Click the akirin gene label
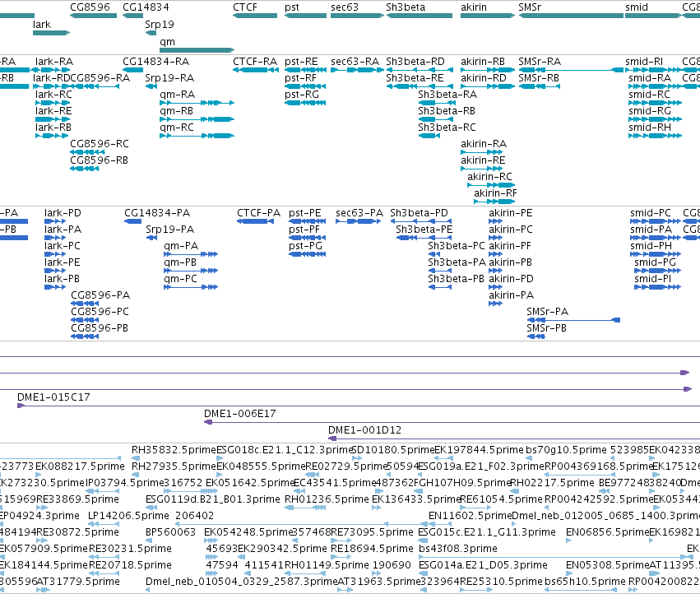Image resolution: width=700 pixels, height=594 pixels. 474,7
